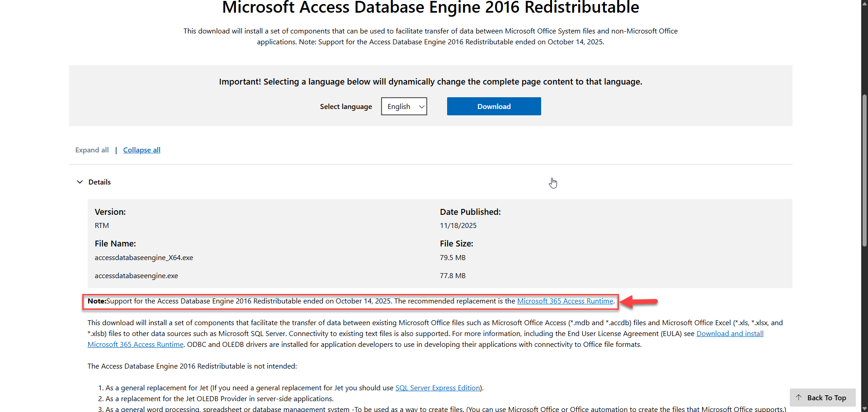Click the accessdatabaseengine_X64.exe file name
Image resolution: width=868 pixels, height=412 pixels.
point(144,258)
